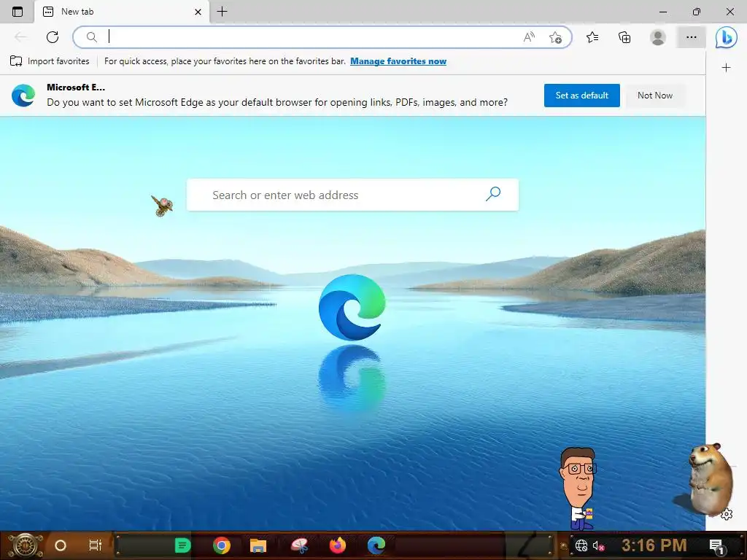Open File Explorer from taskbar
The width and height of the screenshot is (747, 560).
pos(258,545)
